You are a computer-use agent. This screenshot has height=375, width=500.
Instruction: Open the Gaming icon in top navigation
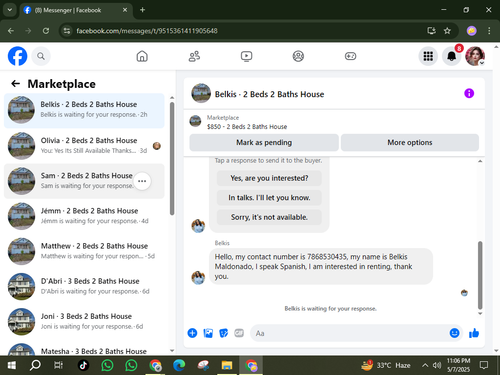tap(350, 56)
